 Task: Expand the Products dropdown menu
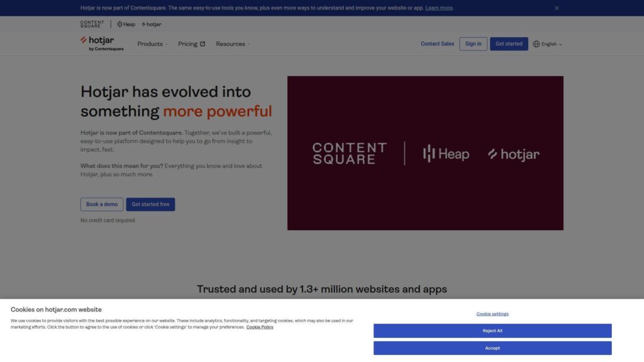(152, 44)
